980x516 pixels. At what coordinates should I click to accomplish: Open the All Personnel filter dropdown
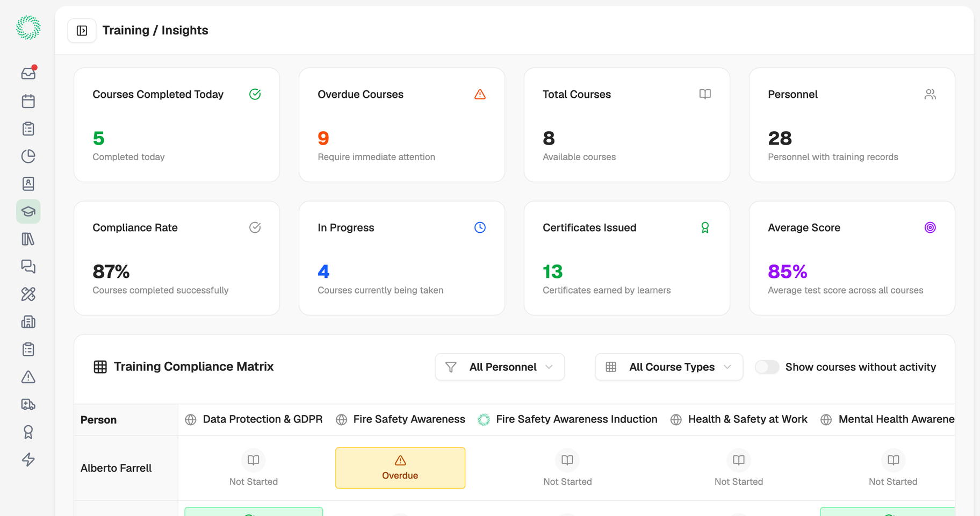coord(500,367)
